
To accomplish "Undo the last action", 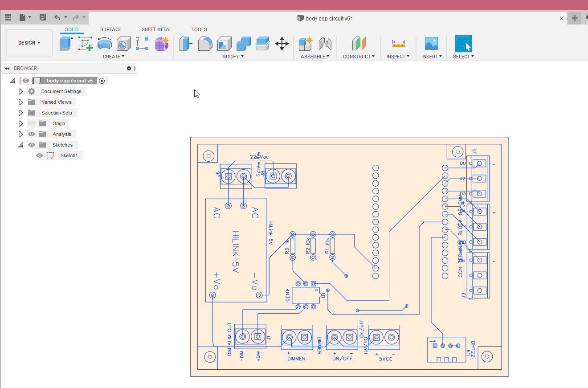I will point(57,18).
